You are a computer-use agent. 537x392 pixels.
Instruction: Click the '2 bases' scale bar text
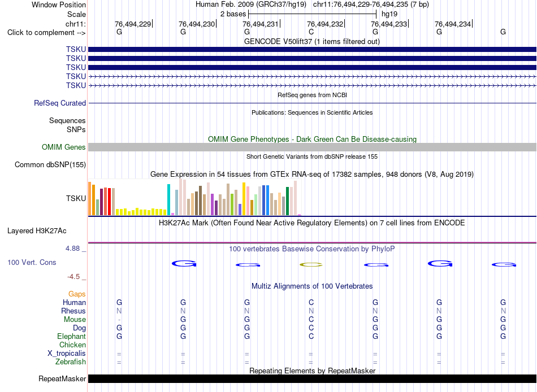pyautogui.click(x=233, y=14)
